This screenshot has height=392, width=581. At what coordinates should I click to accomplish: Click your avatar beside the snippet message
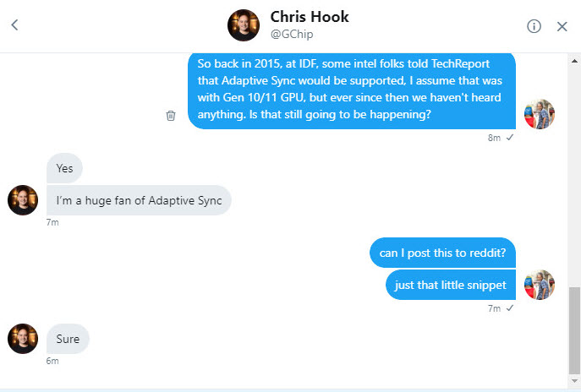540,285
